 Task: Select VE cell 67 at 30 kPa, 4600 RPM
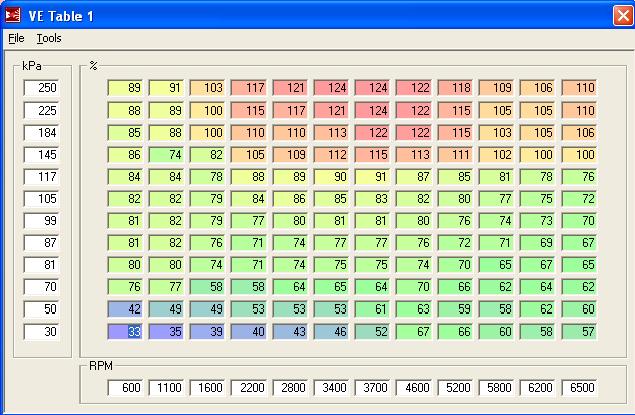[414, 332]
